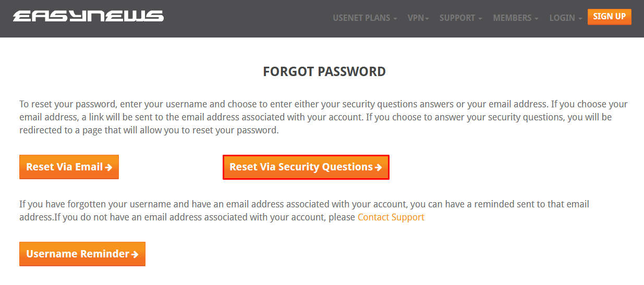Click the arrow icon on Reset Via Security Questions
Screen dimensions: 644x285
click(x=379, y=168)
